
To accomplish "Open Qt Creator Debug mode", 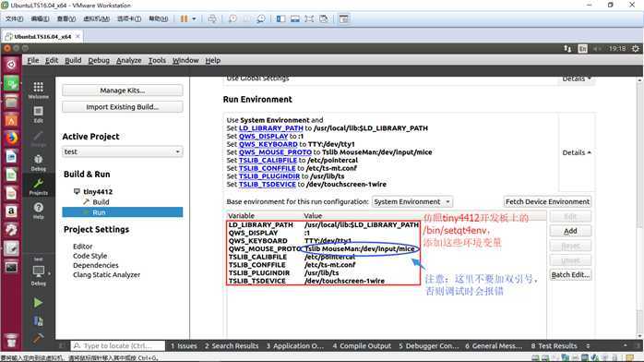I will pyautogui.click(x=38, y=163).
